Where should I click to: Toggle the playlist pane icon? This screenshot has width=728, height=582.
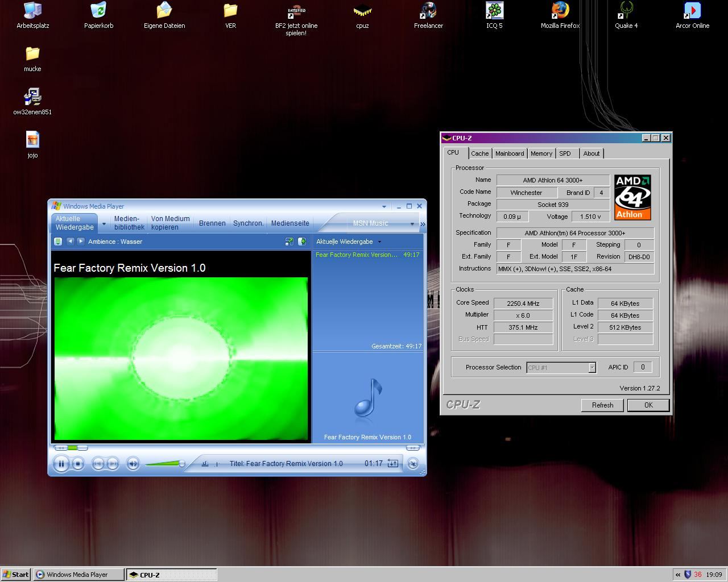pos(302,242)
